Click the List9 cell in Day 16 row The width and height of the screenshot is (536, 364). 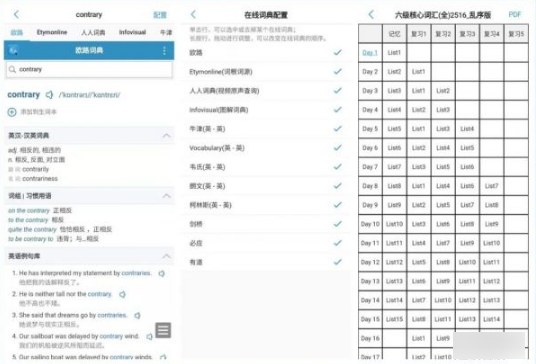(x=443, y=338)
